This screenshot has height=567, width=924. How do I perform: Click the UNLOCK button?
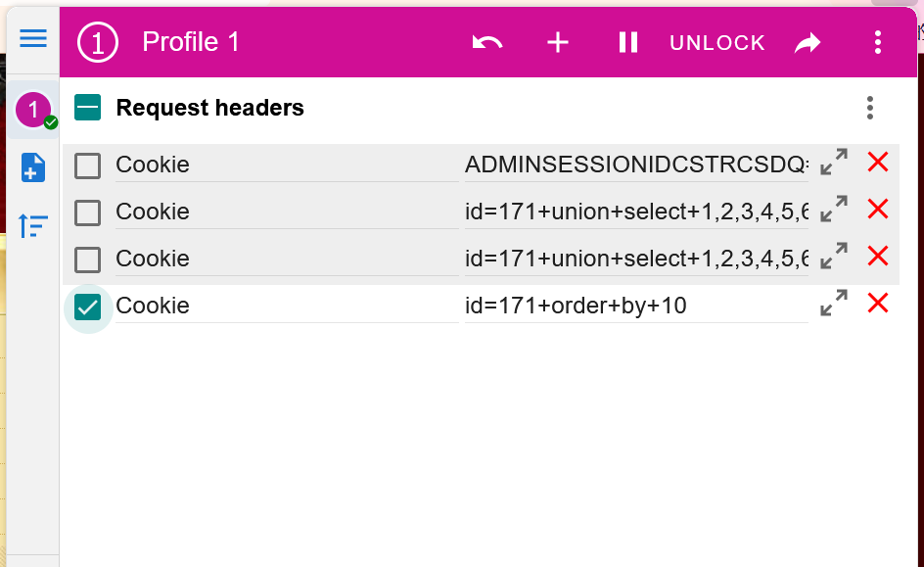coord(717,43)
